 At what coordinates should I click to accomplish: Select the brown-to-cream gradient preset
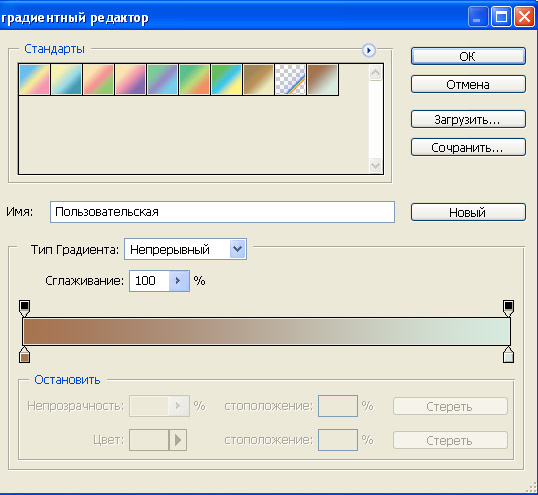click(x=259, y=80)
